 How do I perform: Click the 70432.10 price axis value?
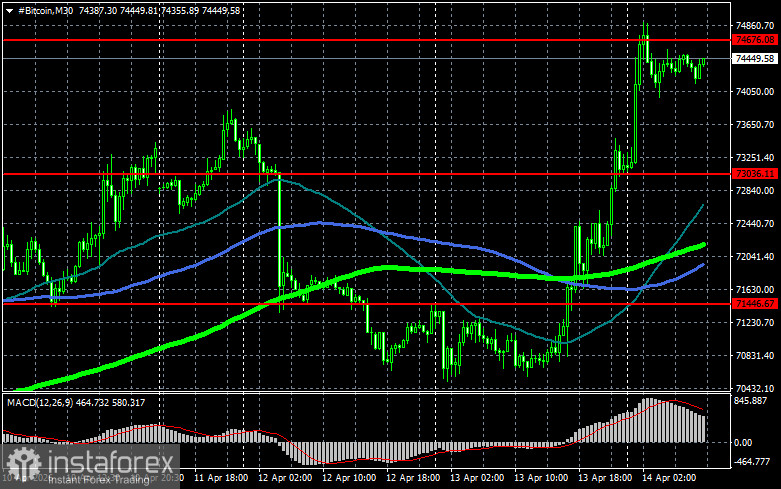coord(755,388)
